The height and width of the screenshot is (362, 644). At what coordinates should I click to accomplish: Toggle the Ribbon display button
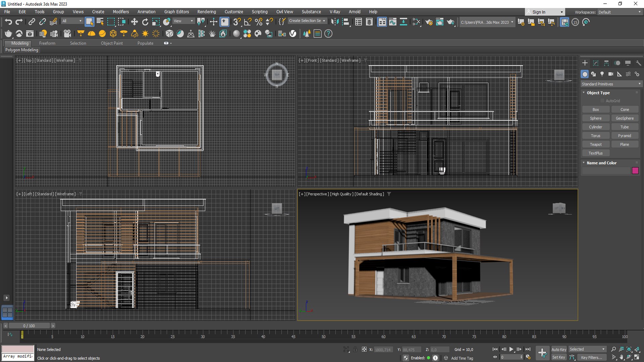(x=382, y=22)
